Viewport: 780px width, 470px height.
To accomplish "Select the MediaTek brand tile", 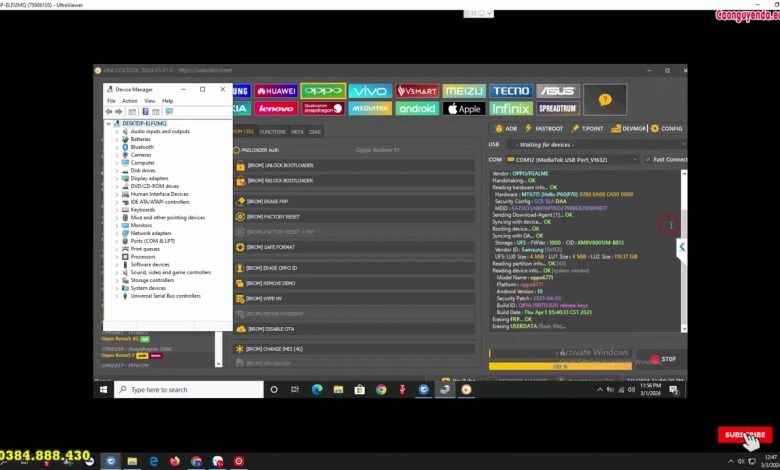I will click(x=370, y=108).
